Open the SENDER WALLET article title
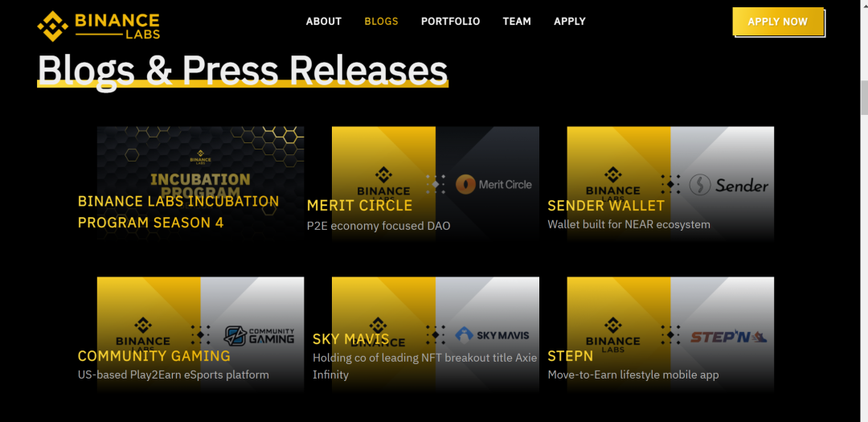The image size is (868, 422). (606, 206)
